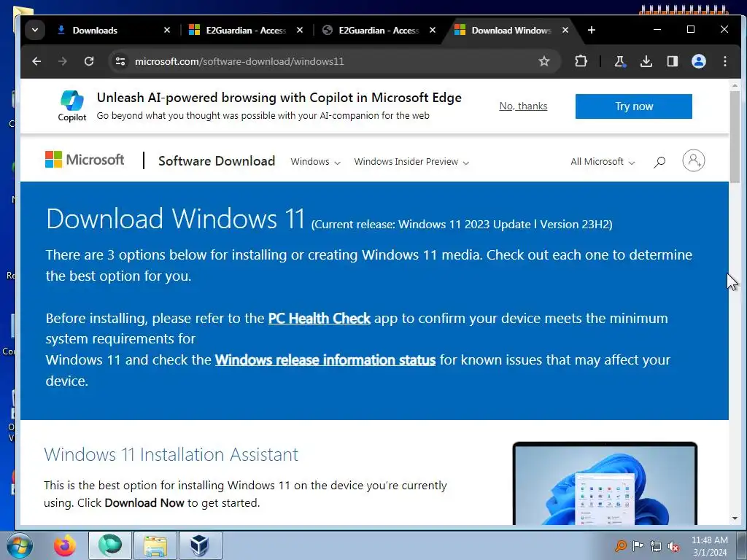Screen dimensions: 747x560
Task: Click the browser forward arrow
Action: (63, 61)
